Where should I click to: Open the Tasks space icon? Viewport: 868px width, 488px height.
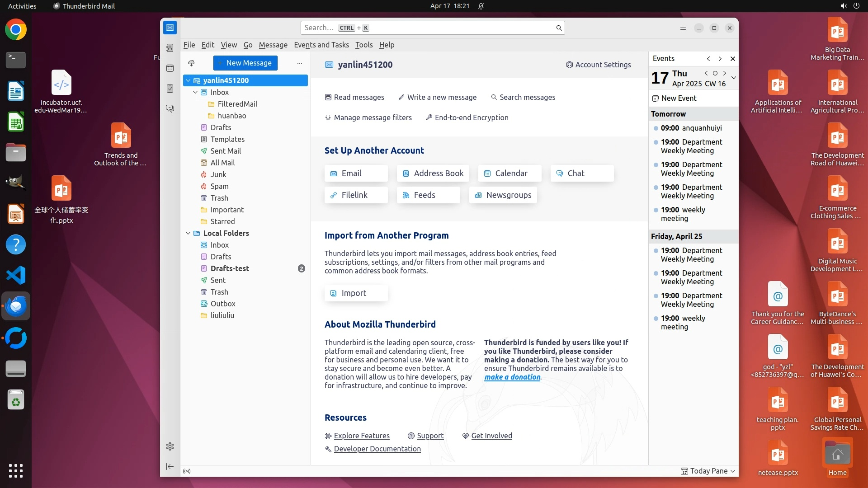170,89
